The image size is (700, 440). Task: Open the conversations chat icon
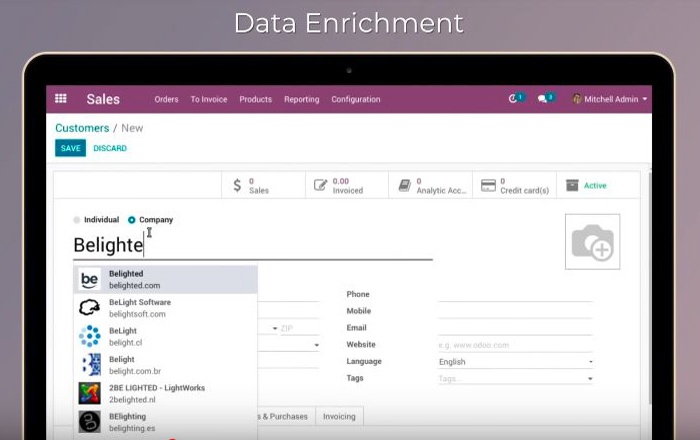pyautogui.click(x=542, y=99)
